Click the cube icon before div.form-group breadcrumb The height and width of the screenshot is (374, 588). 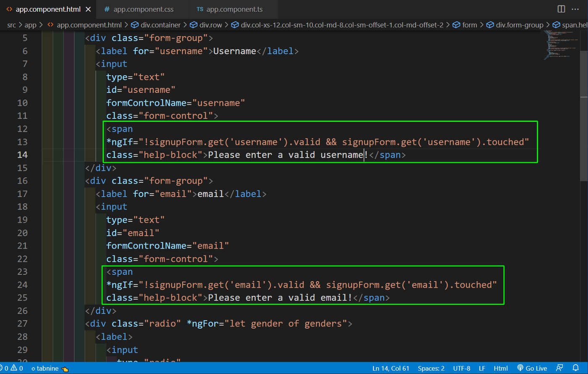(490, 25)
